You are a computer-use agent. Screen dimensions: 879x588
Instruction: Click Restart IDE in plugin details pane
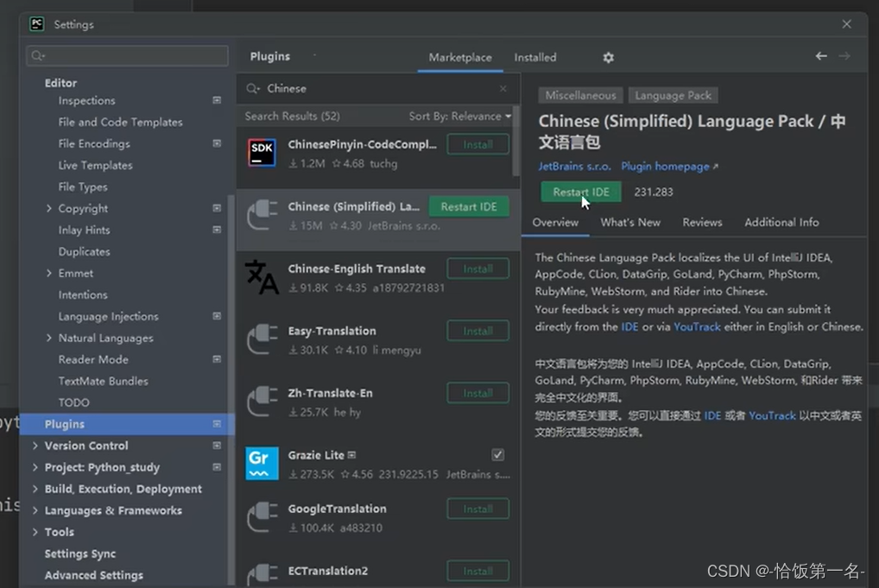(581, 192)
